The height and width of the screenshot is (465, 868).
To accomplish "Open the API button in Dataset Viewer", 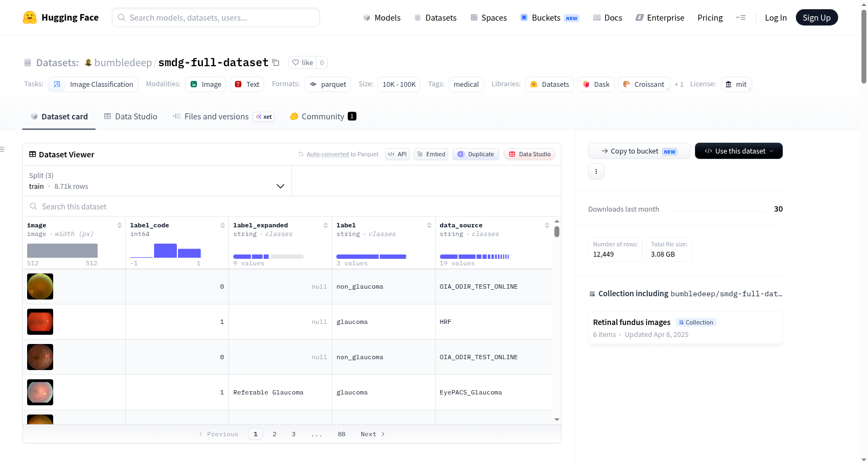I will pos(397,154).
